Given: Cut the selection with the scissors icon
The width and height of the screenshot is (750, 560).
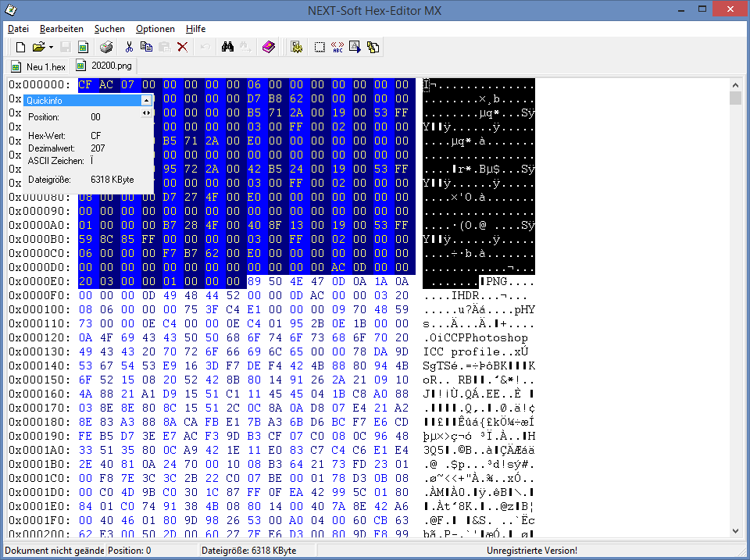Looking at the screenshot, I should point(129,47).
